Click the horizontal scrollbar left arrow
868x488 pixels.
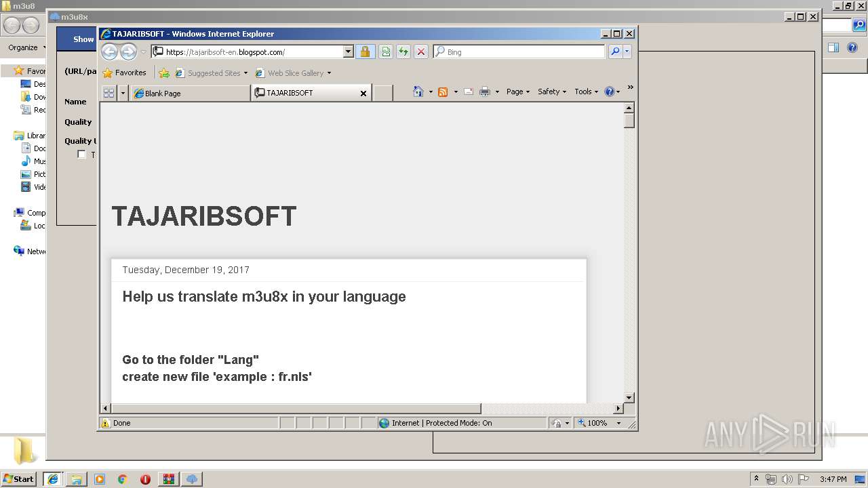(105, 409)
